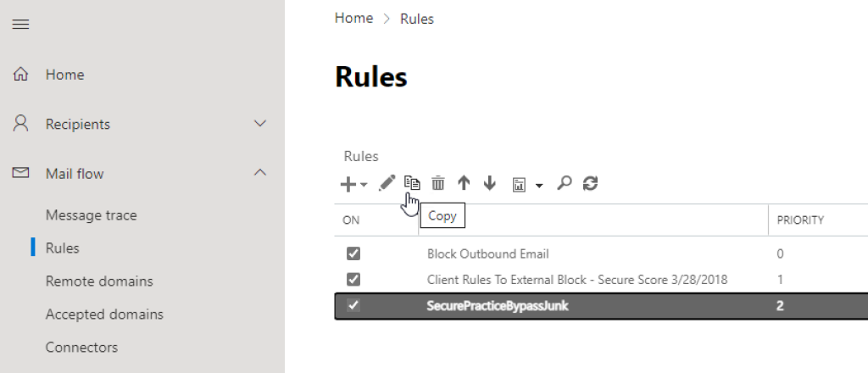Open the report export dropdown icon
This screenshot has width=868, height=373.
[527, 183]
